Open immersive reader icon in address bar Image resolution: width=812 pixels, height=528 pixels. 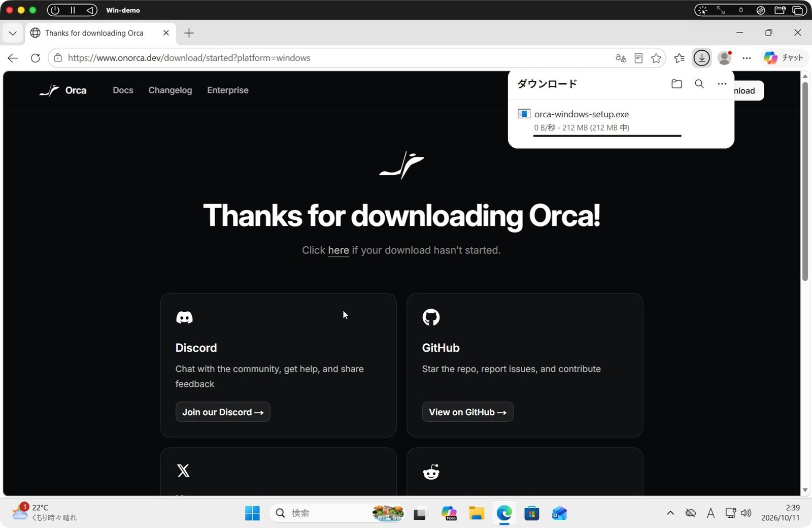(x=638, y=58)
